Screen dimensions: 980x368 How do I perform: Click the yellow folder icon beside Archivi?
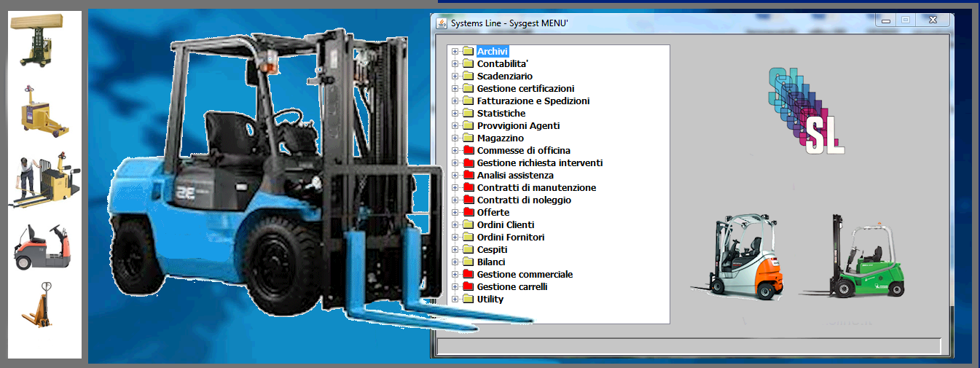point(468,52)
